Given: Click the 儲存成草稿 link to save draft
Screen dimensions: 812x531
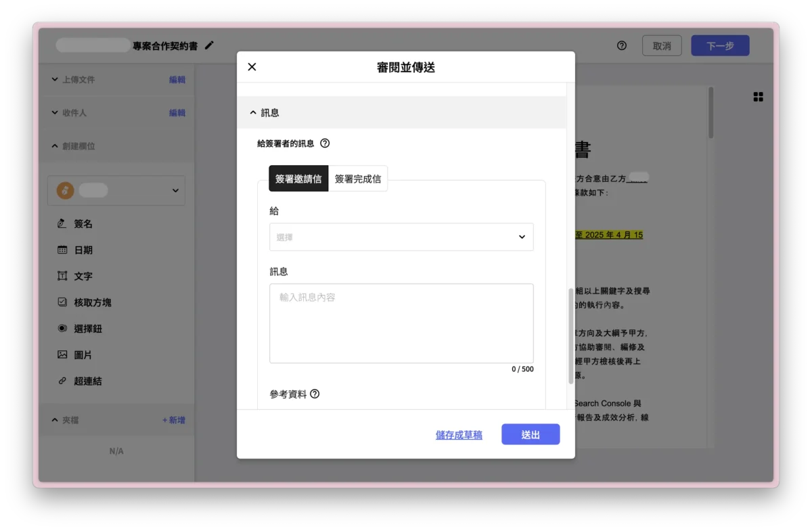Looking at the screenshot, I should point(459,434).
